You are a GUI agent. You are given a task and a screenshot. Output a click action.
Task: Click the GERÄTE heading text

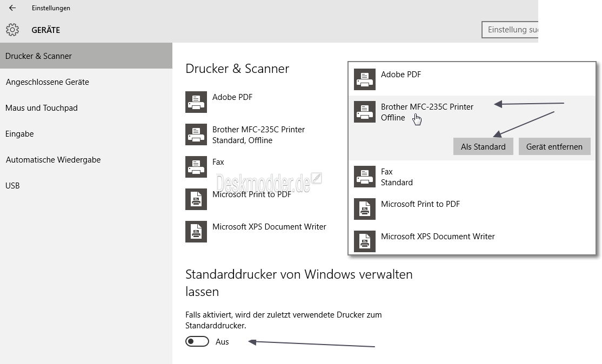[x=46, y=30]
